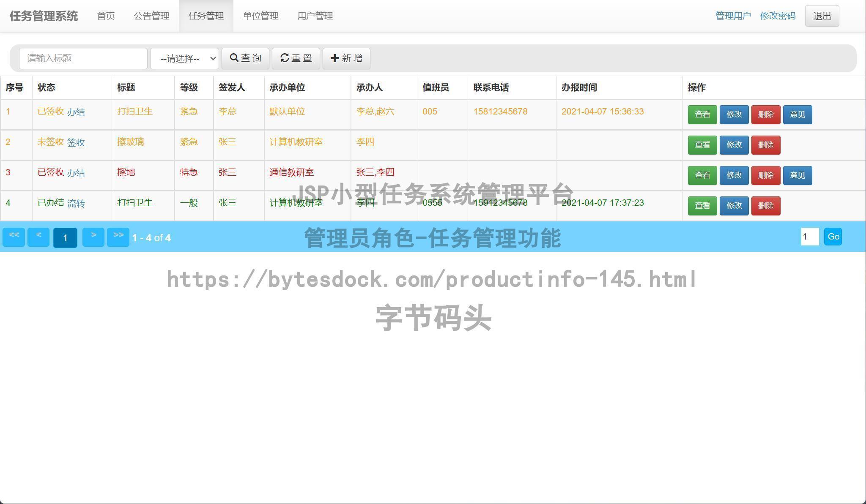Click Go to jump to entered page

point(833,237)
